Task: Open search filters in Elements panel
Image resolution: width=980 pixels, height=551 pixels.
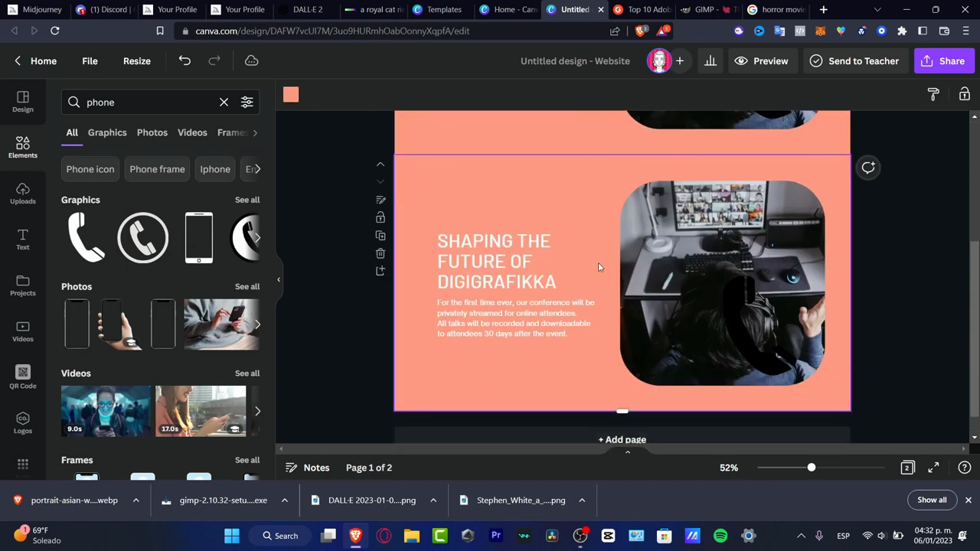Action: pos(247,103)
